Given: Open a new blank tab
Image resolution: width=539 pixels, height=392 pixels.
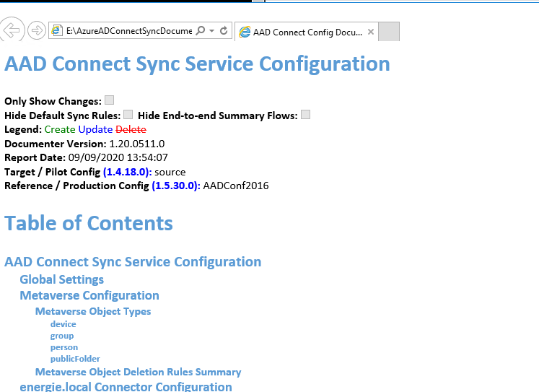Looking at the screenshot, I should coord(389,32).
